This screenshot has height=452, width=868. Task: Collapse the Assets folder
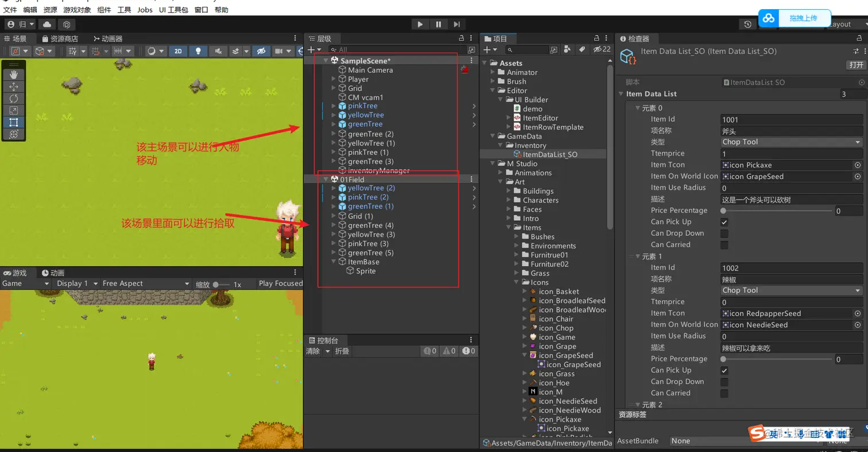coord(485,63)
